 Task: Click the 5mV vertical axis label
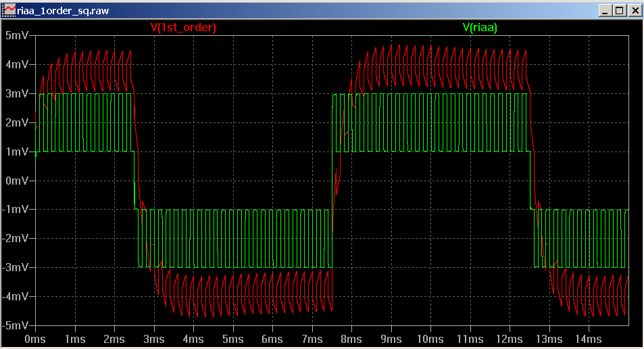(x=17, y=35)
